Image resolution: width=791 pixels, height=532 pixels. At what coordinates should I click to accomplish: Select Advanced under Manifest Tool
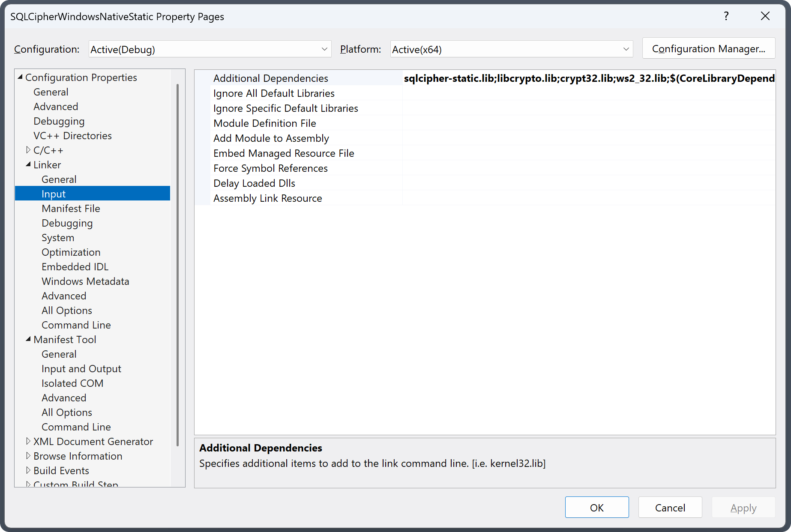[x=64, y=398]
